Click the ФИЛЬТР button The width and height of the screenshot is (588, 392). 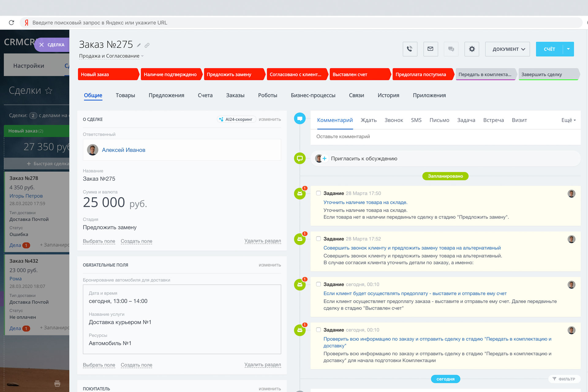pos(564,379)
